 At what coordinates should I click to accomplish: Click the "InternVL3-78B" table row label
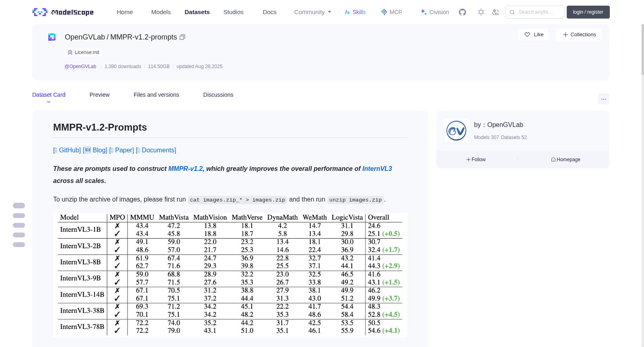pos(82,327)
